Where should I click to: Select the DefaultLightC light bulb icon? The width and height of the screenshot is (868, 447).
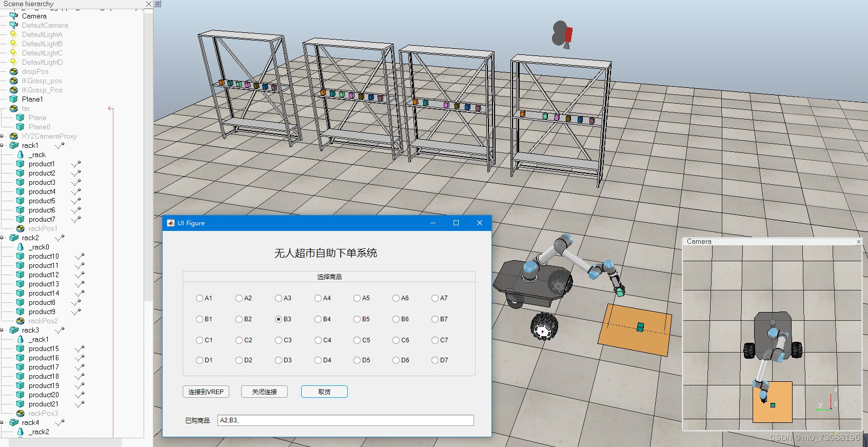coord(14,53)
